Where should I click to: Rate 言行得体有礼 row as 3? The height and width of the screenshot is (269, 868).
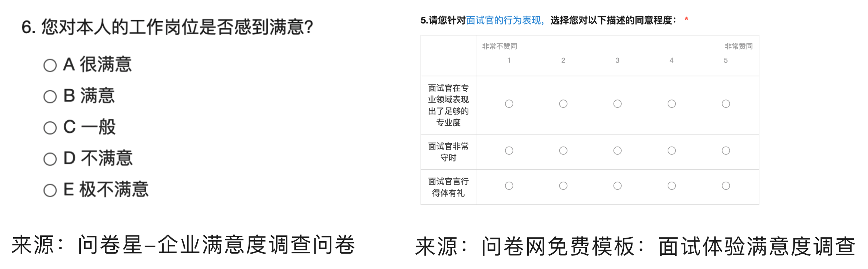(617, 186)
